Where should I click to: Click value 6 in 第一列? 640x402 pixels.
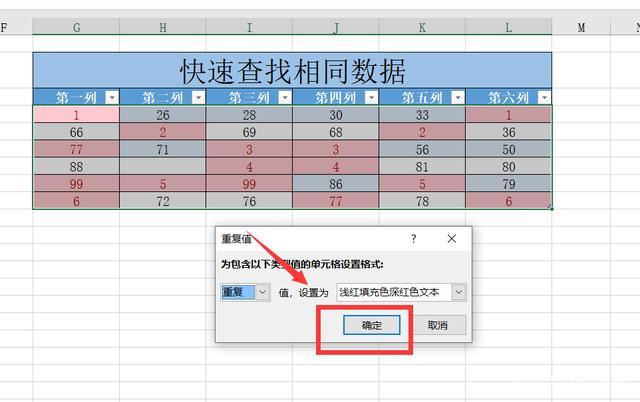[x=76, y=201]
